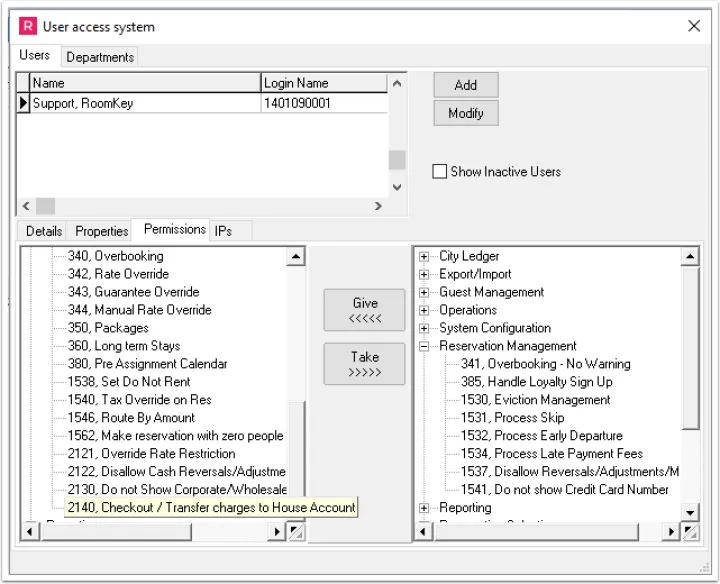The height and width of the screenshot is (584, 720).
Task: Expand the Guest Management tree node
Action: coord(425,293)
